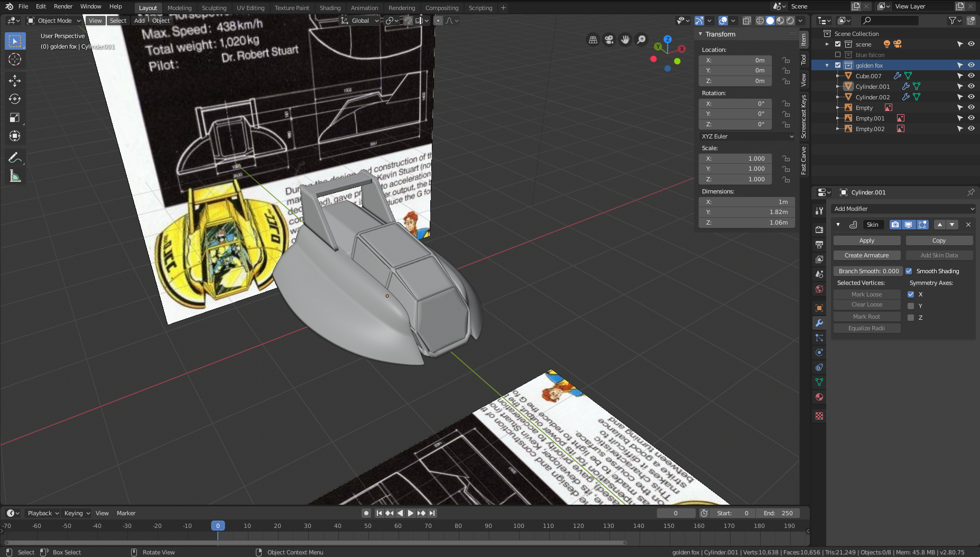The height and width of the screenshot is (557, 980).
Task: Copy the Skin modifier
Action: point(939,240)
